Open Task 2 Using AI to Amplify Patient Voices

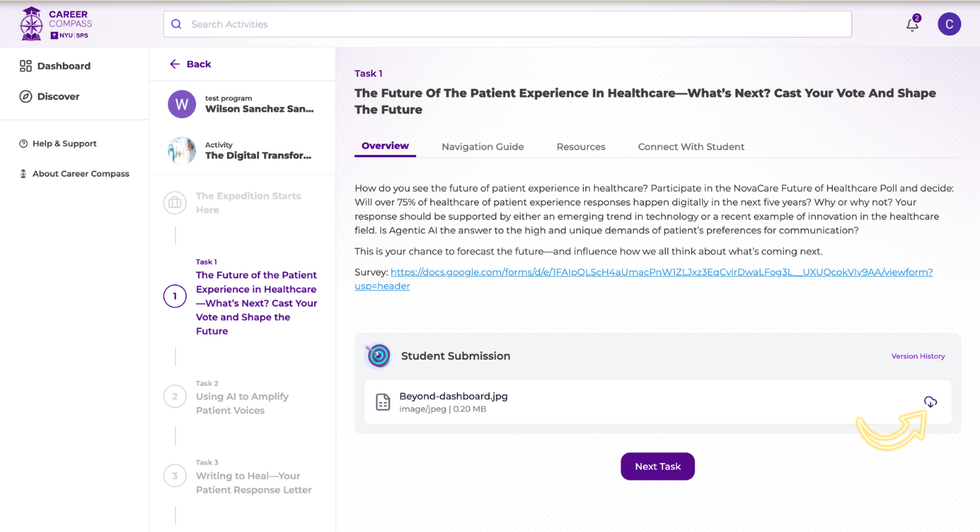pyautogui.click(x=242, y=403)
